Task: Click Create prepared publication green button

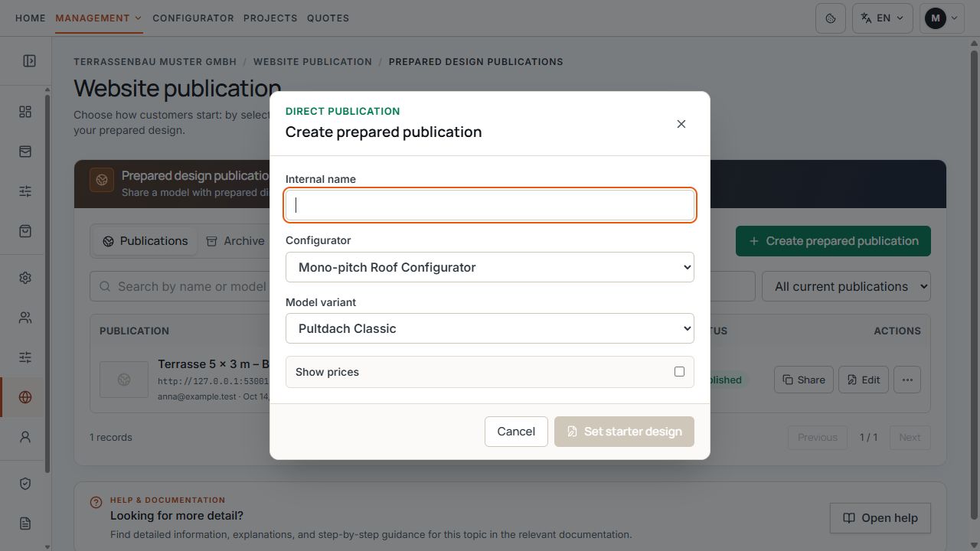Action: pyautogui.click(x=833, y=240)
